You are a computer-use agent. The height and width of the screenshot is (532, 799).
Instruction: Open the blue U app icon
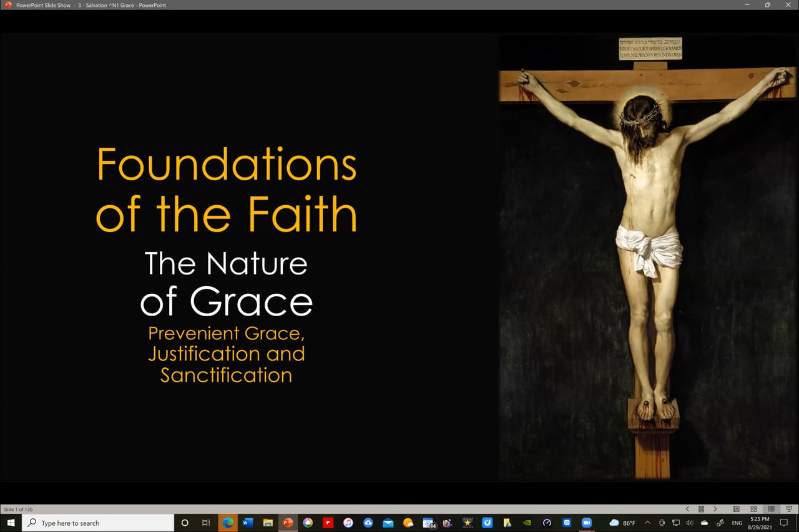pyautogui.click(x=488, y=523)
